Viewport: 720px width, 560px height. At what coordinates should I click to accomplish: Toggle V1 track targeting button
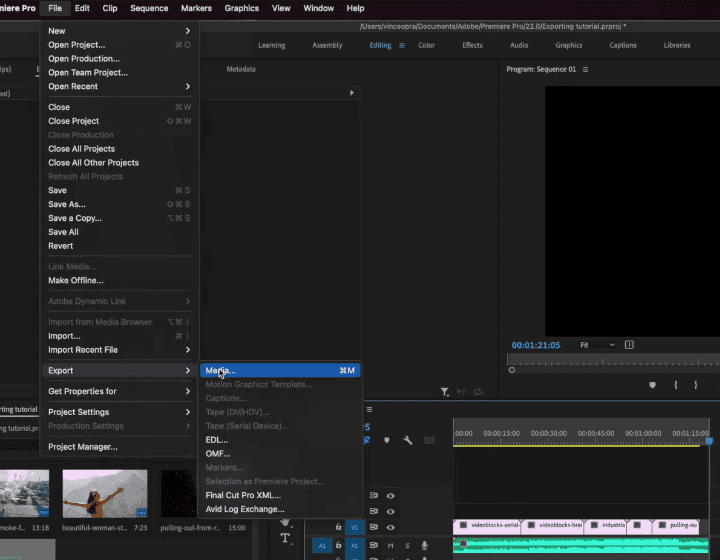point(354,527)
